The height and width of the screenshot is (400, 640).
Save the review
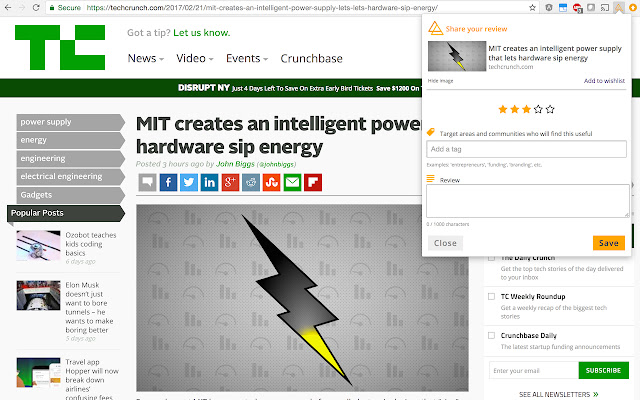pos(609,243)
